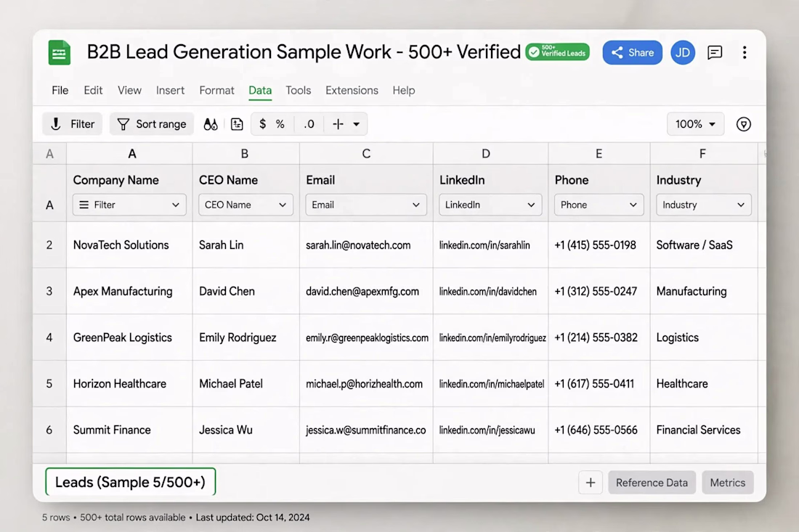
Task: Apply dollar currency format
Action: tap(262, 124)
